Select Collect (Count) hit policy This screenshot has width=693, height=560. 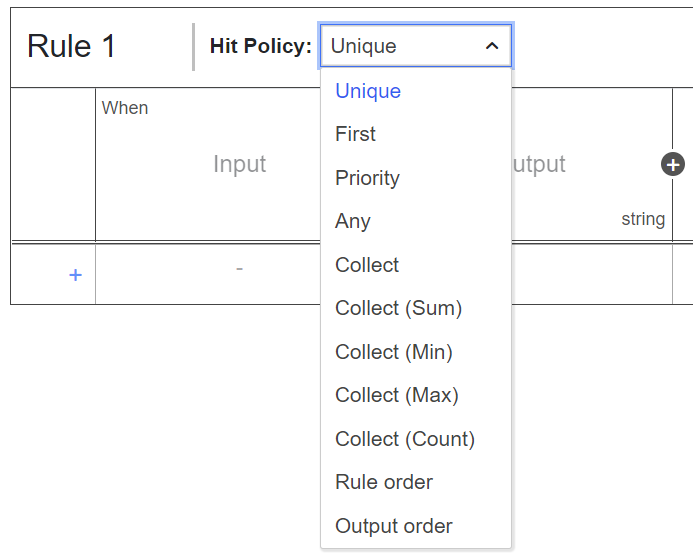click(x=405, y=439)
